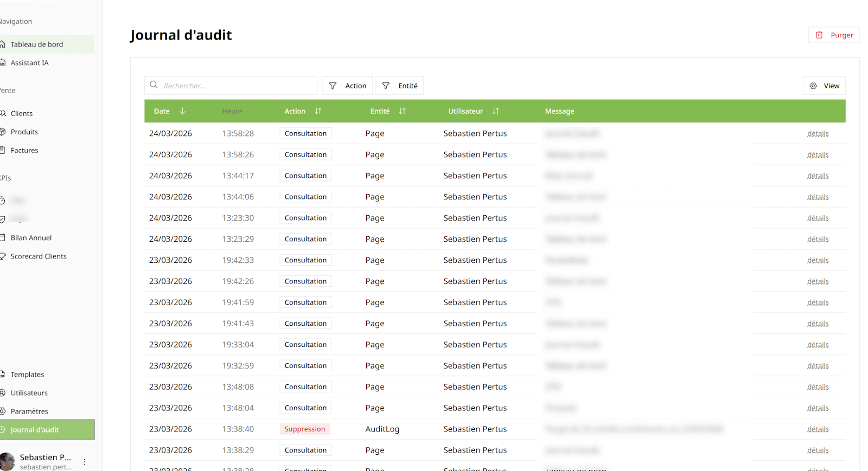The width and height of the screenshot is (868, 471).
Task: Click the trash icon in Purger button
Action: click(x=819, y=35)
